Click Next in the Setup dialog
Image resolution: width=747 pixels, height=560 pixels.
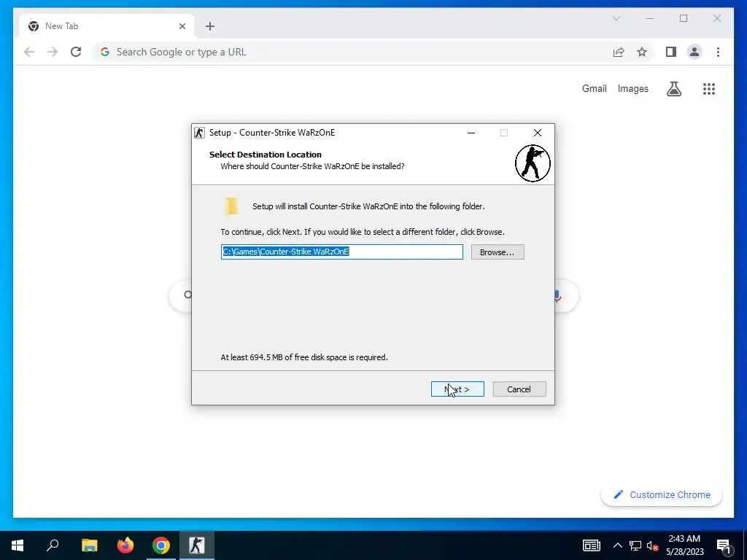pos(457,389)
